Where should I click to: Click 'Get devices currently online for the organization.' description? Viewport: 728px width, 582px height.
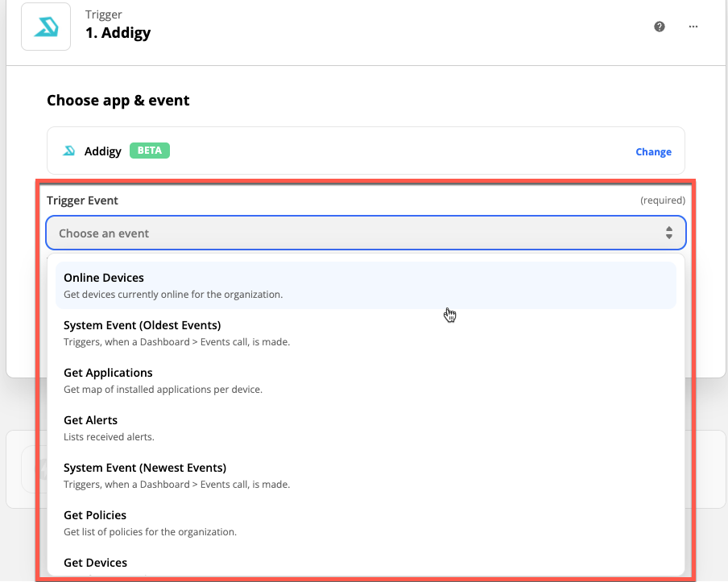[x=173, y=295]
